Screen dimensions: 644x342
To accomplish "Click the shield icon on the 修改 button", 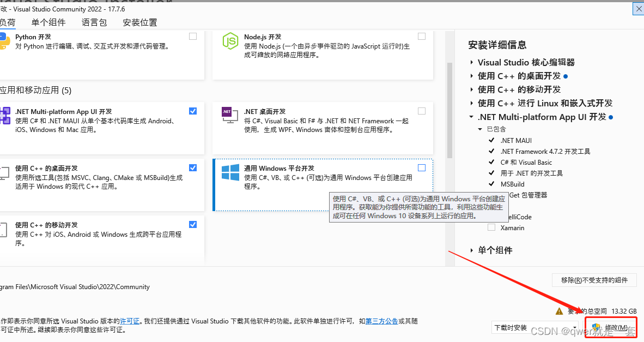I will pos(596,328).
